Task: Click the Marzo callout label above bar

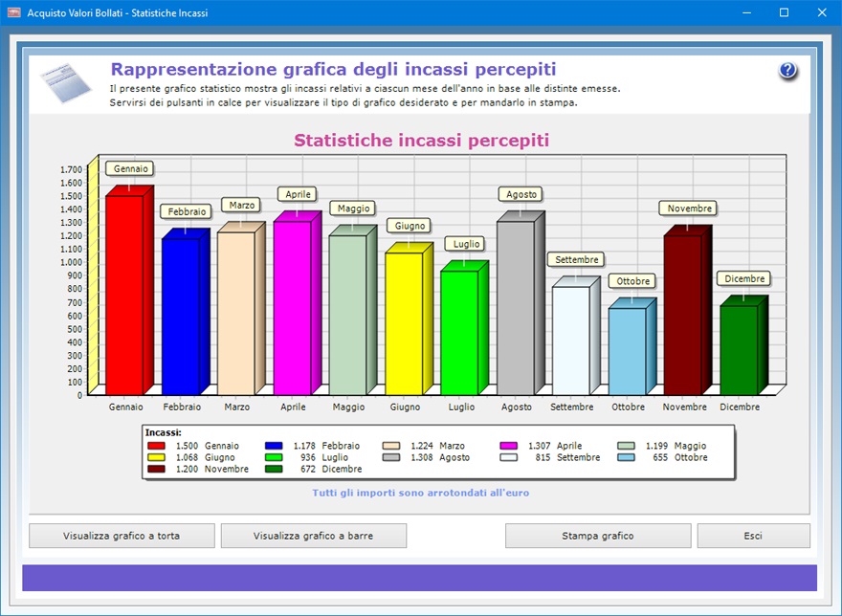Action: [242, 205]
